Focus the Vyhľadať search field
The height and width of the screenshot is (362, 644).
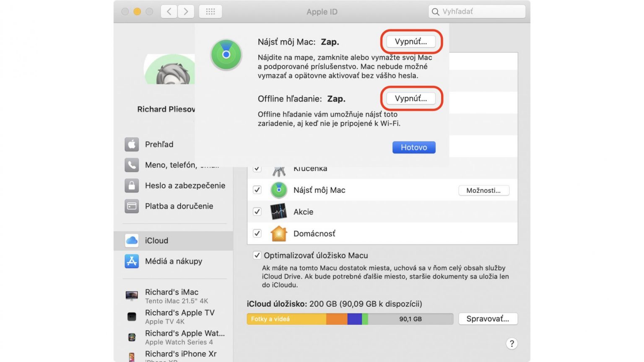pyautogui.click(x=477, y=11)
